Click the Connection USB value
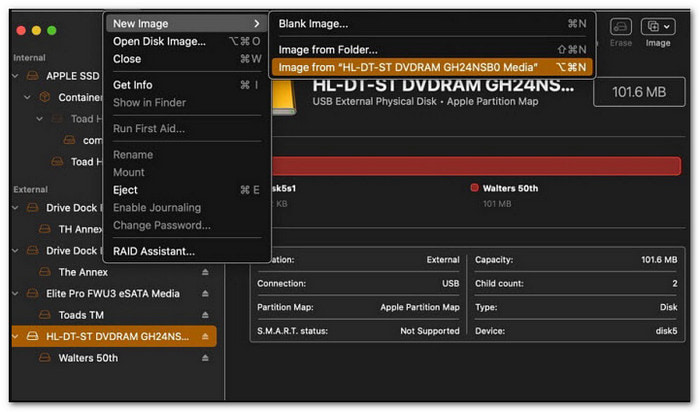 [x=450, y=283]
